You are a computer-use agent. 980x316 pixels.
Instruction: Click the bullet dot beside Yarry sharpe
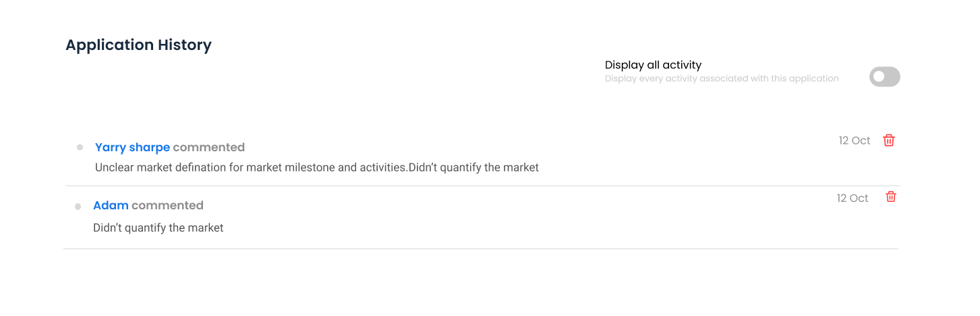tap(80, 147)
